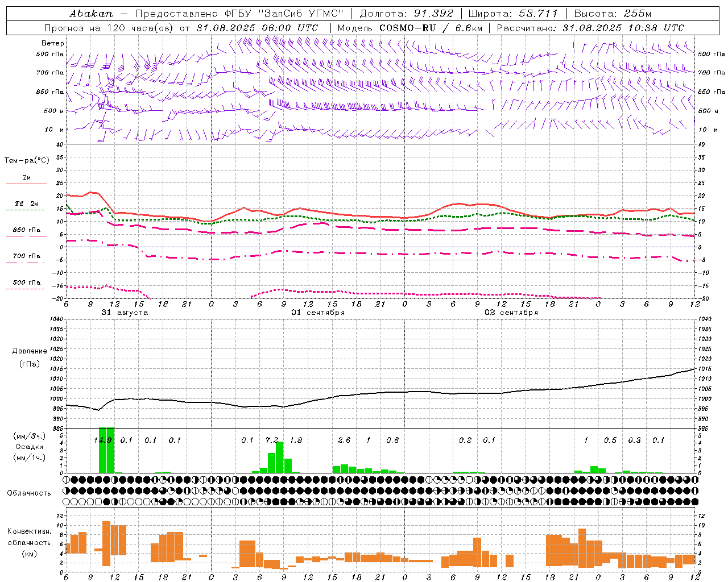This screenshot has height=582, width=728.
Task: Click the '700 гПа' entry in the temperature legend
Action: [x=27, y=256]
